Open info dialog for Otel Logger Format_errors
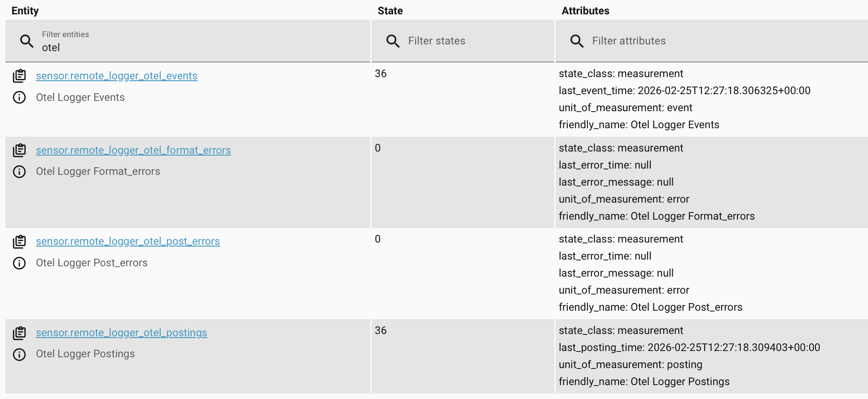The width and height of the screenshot is (868, 399). 19,171
